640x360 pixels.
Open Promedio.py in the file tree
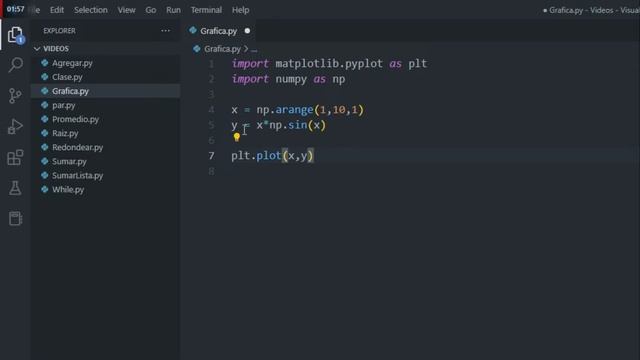(x=106, y=119)
